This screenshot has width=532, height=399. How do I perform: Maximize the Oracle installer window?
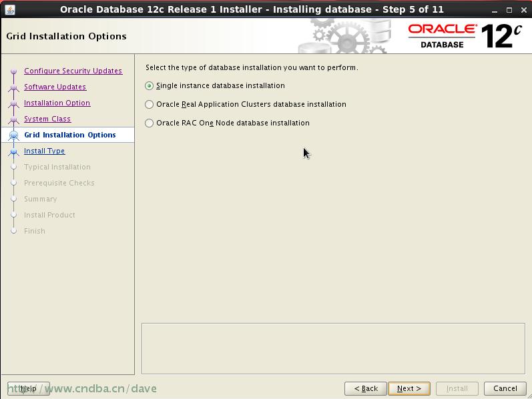(509, 10)
